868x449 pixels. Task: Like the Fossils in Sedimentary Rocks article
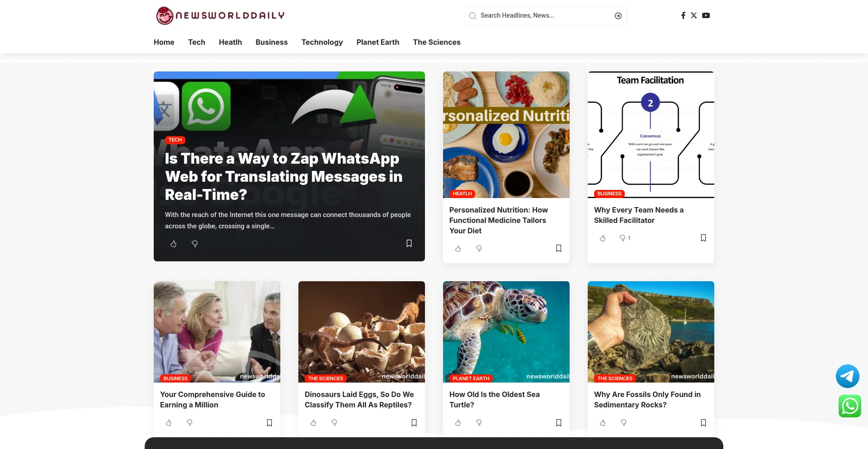(603, 423)
